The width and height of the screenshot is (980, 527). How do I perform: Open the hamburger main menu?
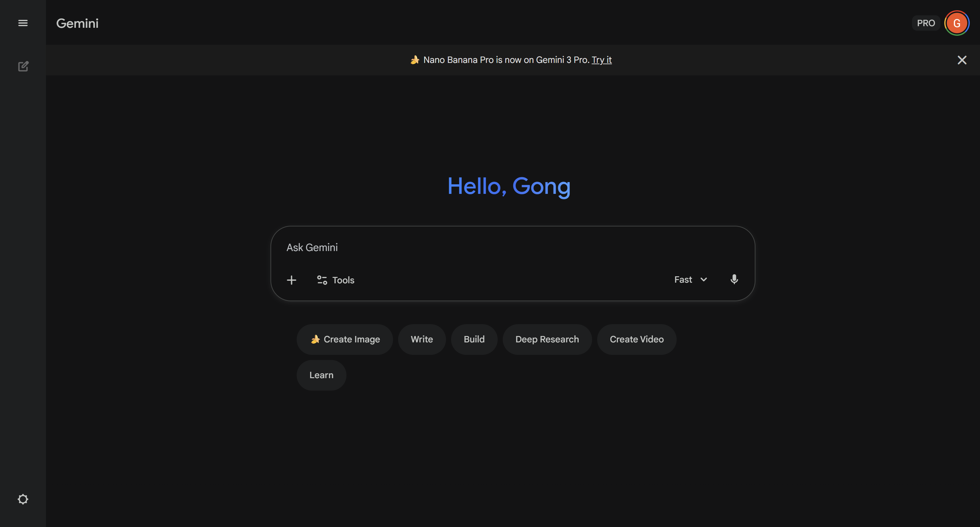point(23,23)
